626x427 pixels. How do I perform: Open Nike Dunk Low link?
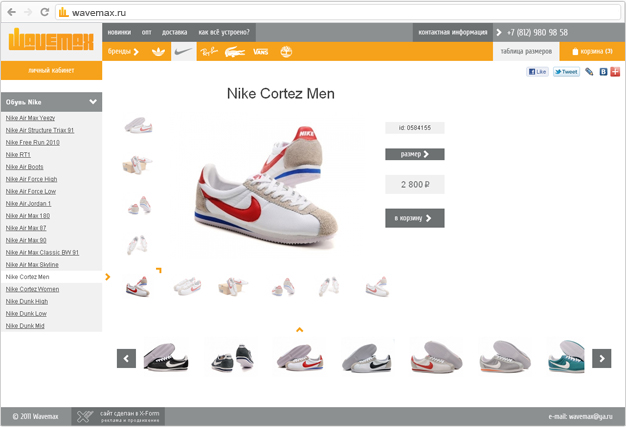click(x=26, y=314)
